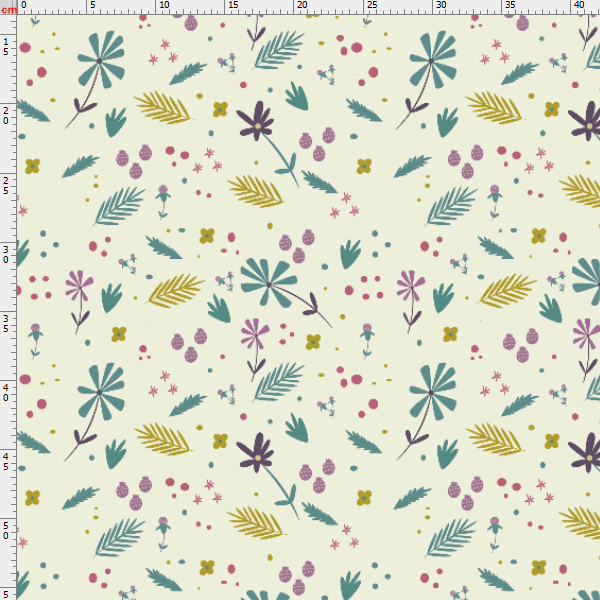Image resolution: width=600 pixels, height=600 pixels.
Task: Click the 10 mark on the horizontal ruler
Action: 164,5
